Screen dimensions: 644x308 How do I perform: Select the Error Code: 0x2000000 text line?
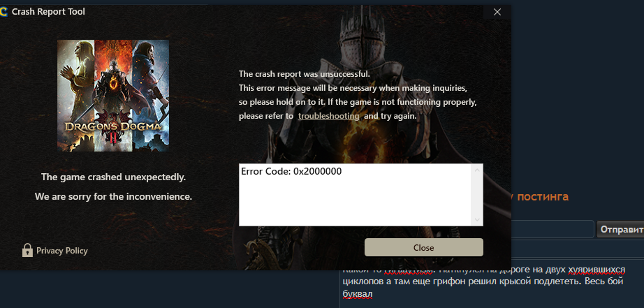tap(291, 172)
